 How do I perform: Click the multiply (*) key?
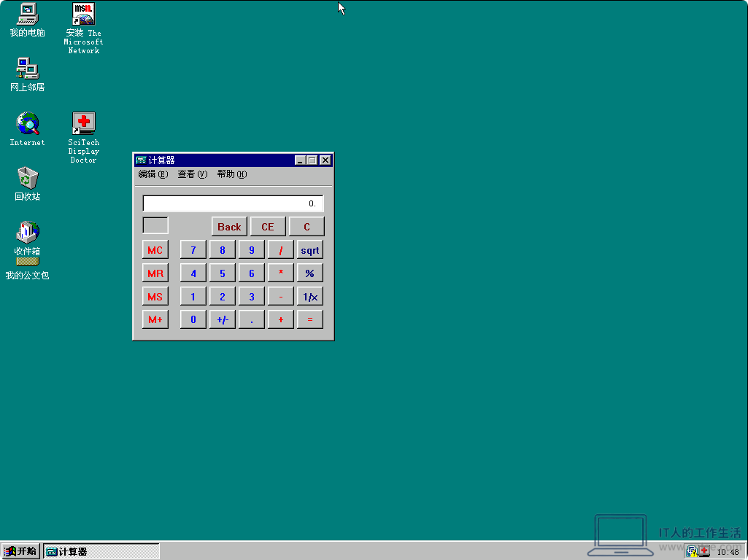280,273
